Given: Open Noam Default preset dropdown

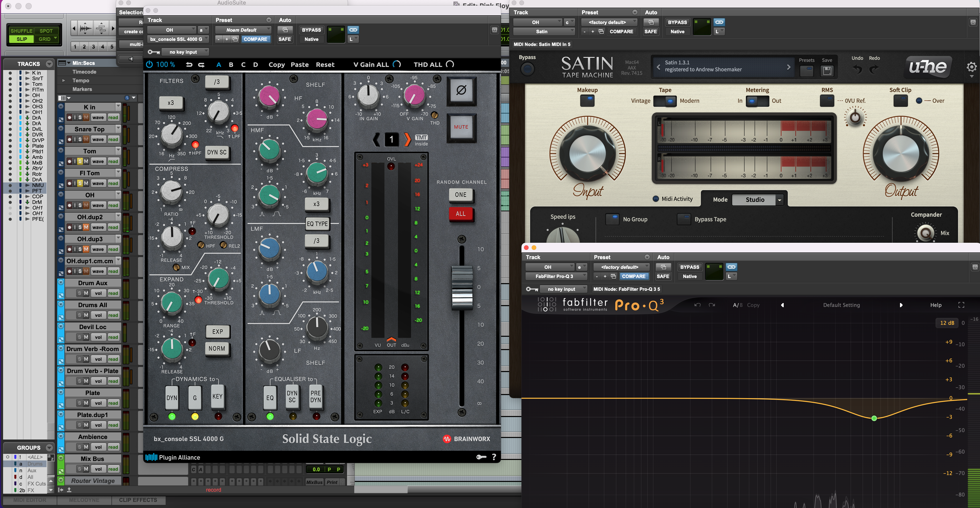Looking at the screenshot, I should (x=243, y=30).
